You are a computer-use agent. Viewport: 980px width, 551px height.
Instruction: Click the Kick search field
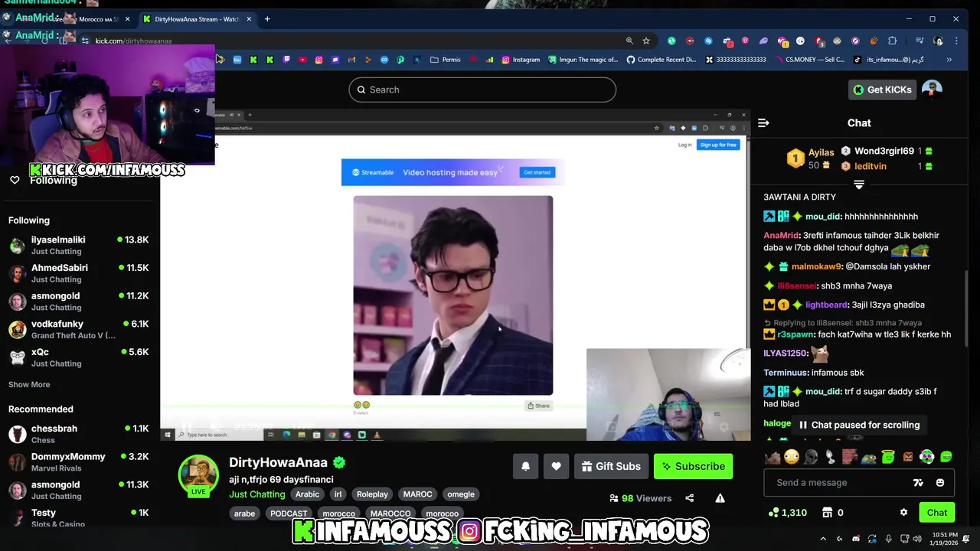[x=482, y=90]
